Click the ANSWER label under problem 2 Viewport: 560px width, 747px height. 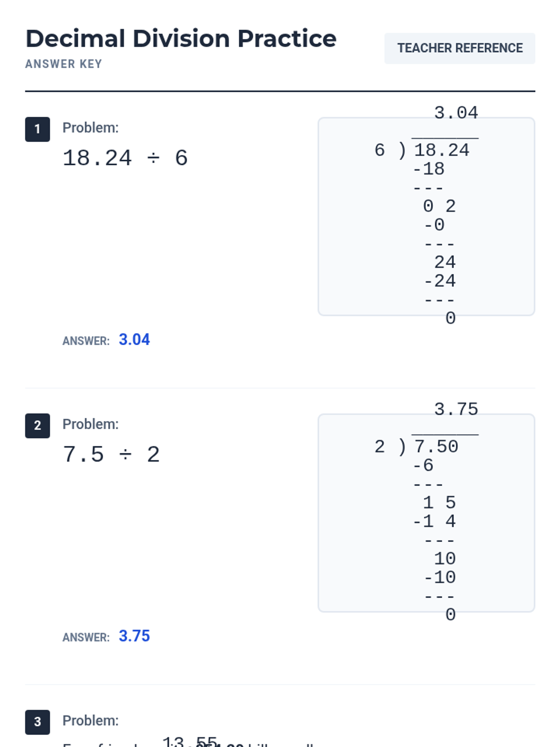[x=86, y=637]
